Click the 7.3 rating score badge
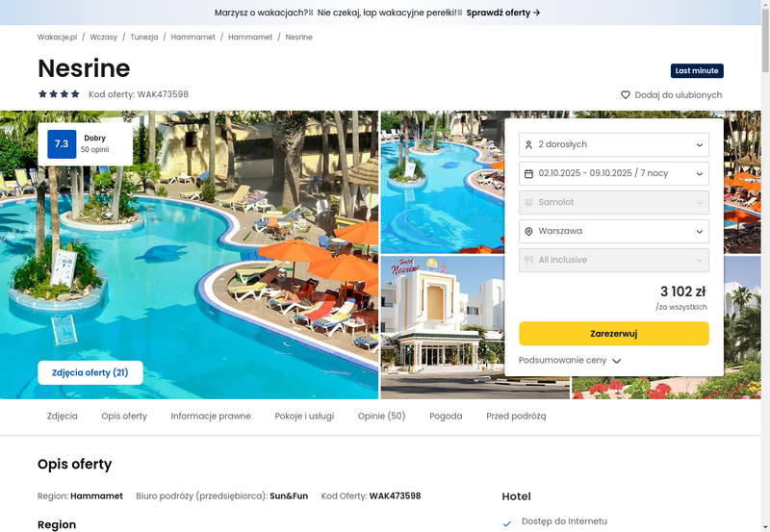770x532 pixels. (x=62, y=143)
